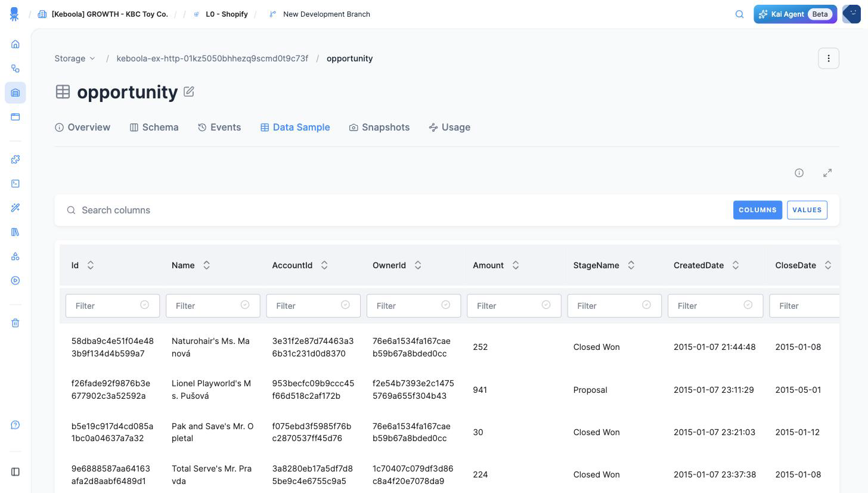Open the New Development Branch switcher
868x493 pixels.
click(320, 14)
